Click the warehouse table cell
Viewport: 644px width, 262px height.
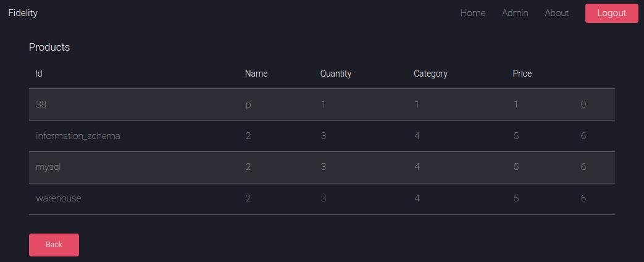tap(58, 198)
